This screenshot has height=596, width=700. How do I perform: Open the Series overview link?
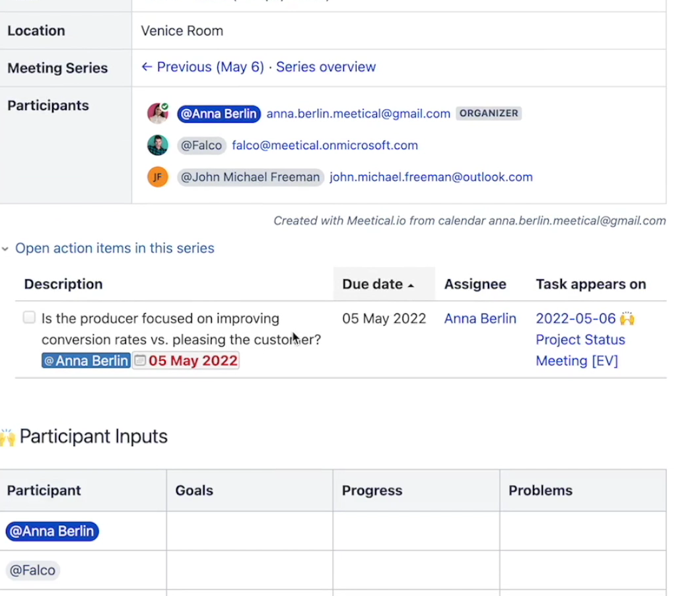click(x=326, y=67)
